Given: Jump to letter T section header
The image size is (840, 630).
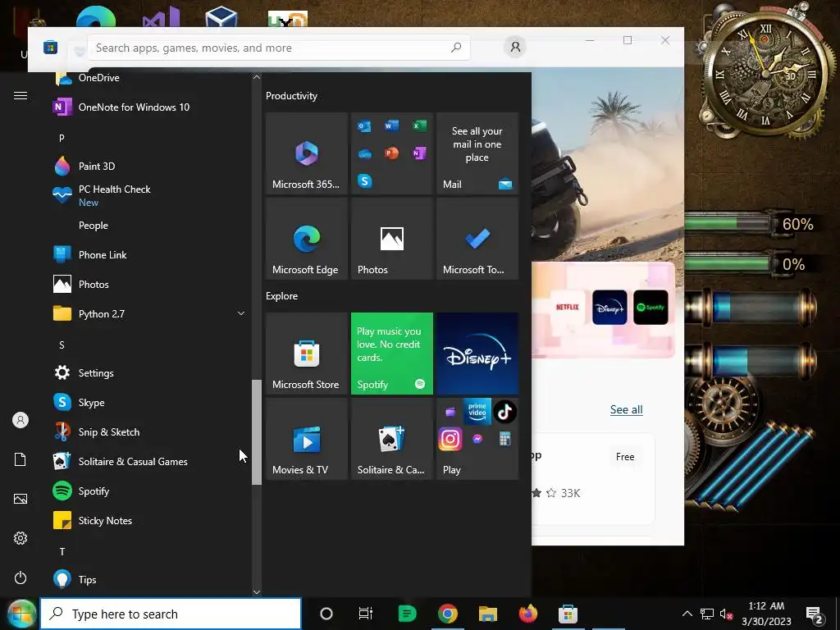Looking at the screenshot, I should tap(62, 551).
